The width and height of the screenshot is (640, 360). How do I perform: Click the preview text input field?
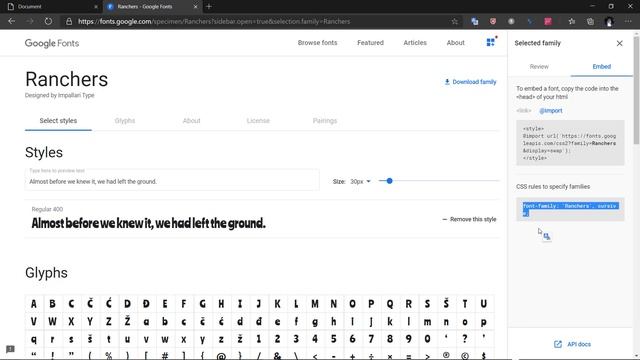172,180
